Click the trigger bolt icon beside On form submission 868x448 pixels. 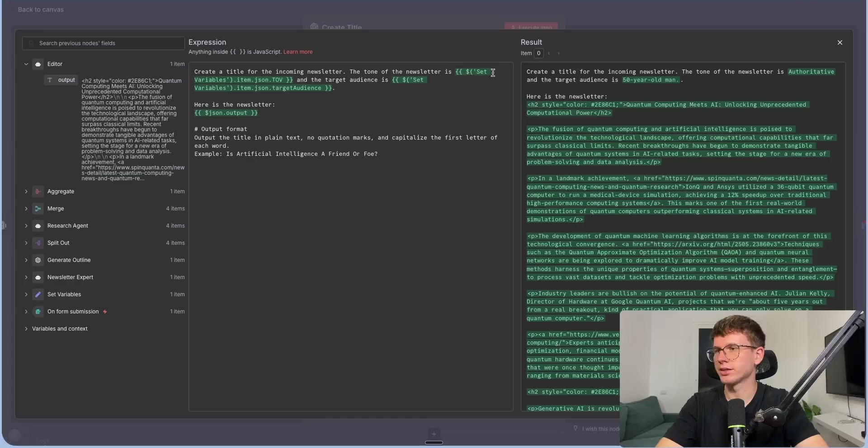coord(105,312)
